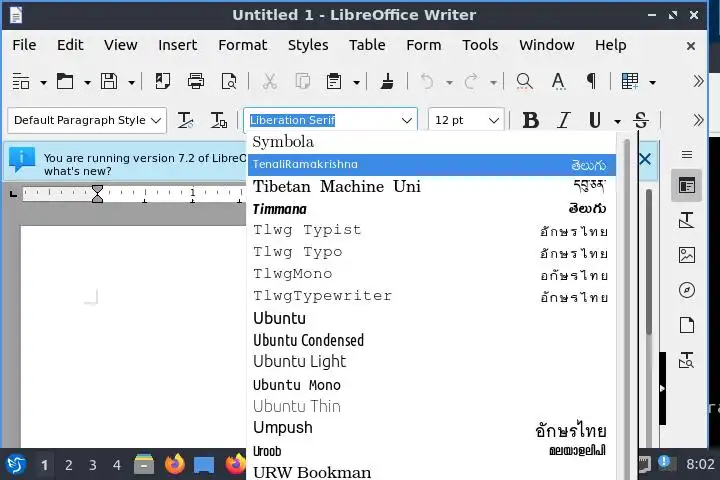Open the Tools menu
Image resolution: width=720 pixels, height=480 pixels.
pyautogui.click(x=480, y=45)
